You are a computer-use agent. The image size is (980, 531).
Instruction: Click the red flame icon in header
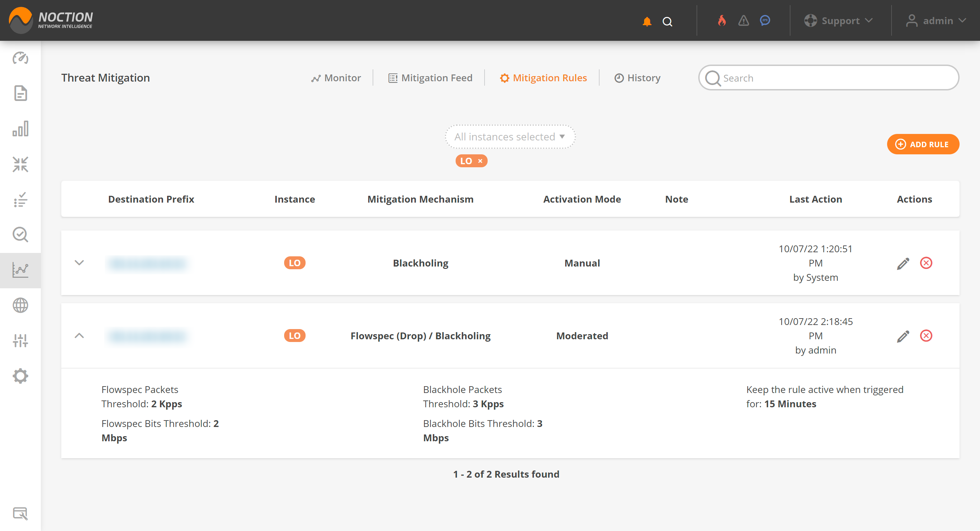tap(721, 20)
